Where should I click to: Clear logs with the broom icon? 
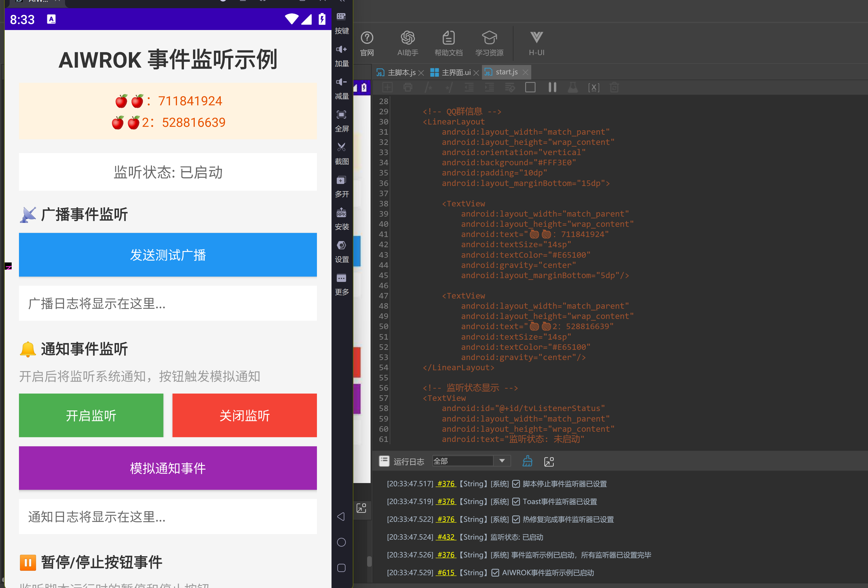coord(527,461)
